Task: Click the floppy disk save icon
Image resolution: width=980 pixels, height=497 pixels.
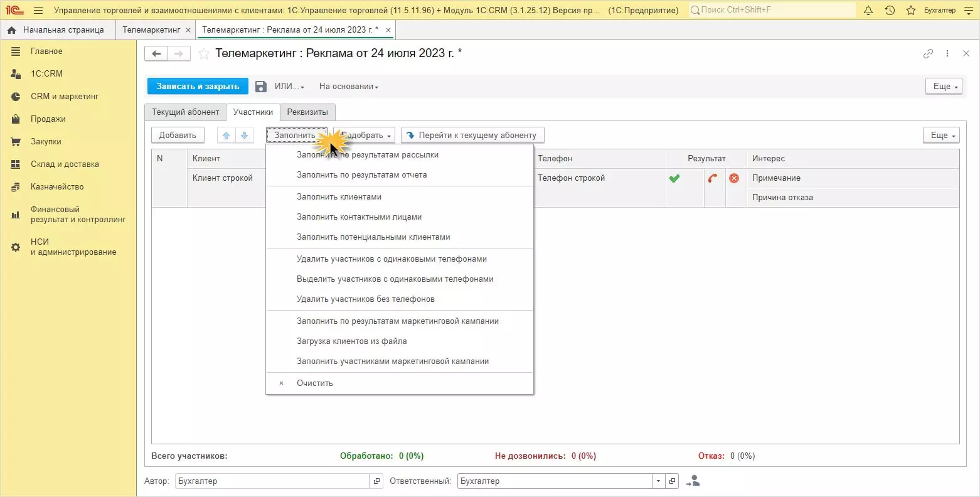Action: click(x=261, y=87)
